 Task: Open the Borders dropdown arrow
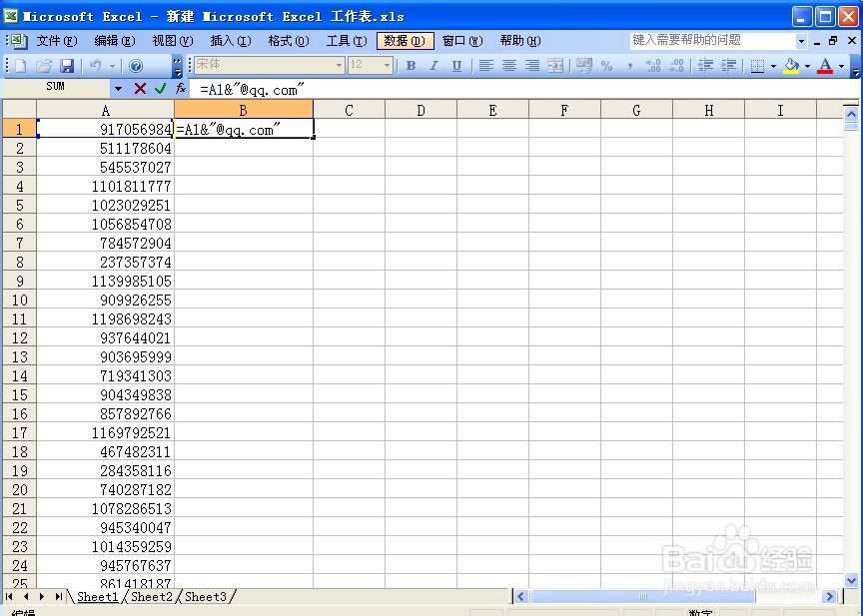pos(772,65)
